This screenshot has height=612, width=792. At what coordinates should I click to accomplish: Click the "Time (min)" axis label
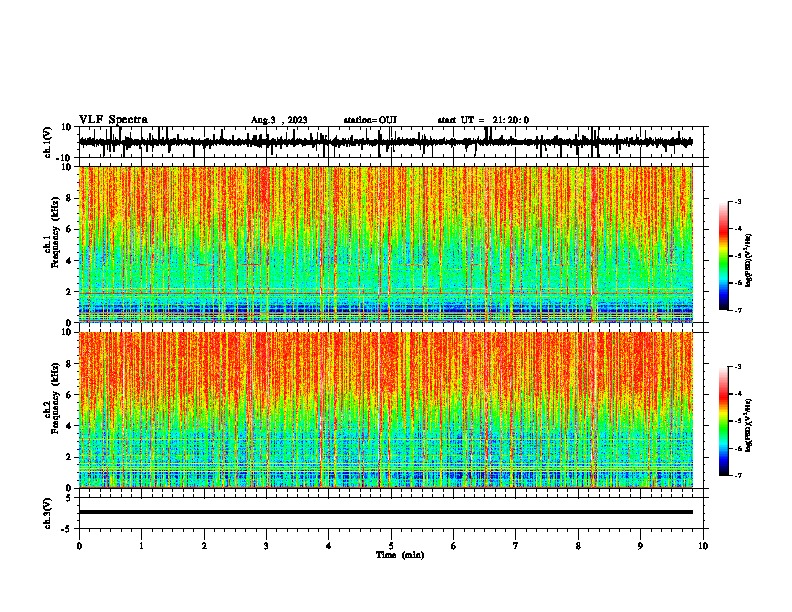point(400,555)
